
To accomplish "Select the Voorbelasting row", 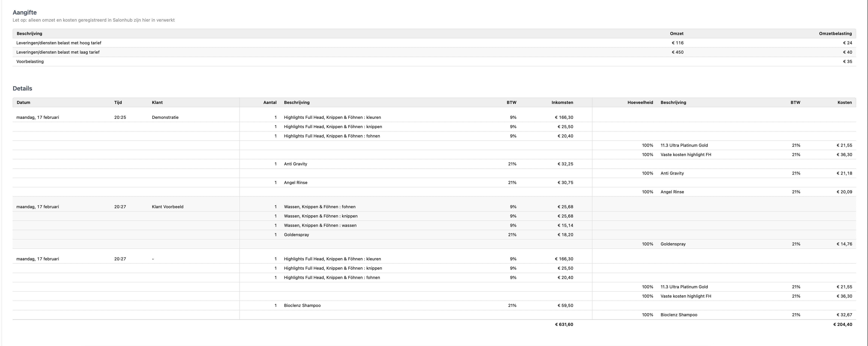I will click(30, 62).
